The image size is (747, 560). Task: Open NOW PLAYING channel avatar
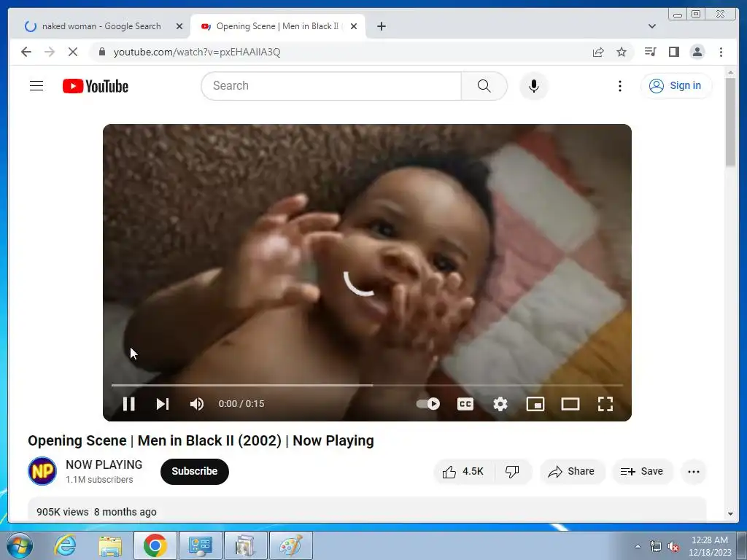click(x=42, y=471)
